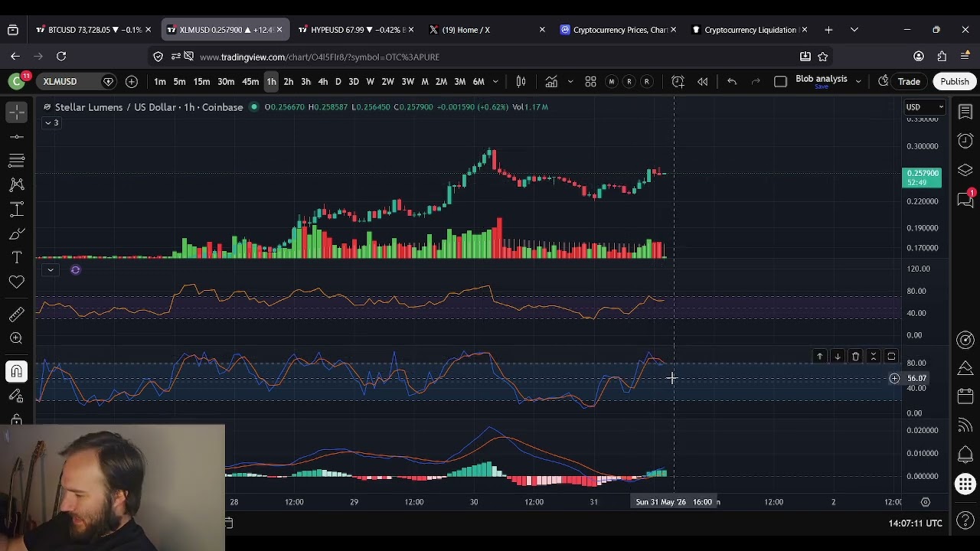Select the trend line drawing tool
This screenshot has height=551, width=980.
[16, 136]
